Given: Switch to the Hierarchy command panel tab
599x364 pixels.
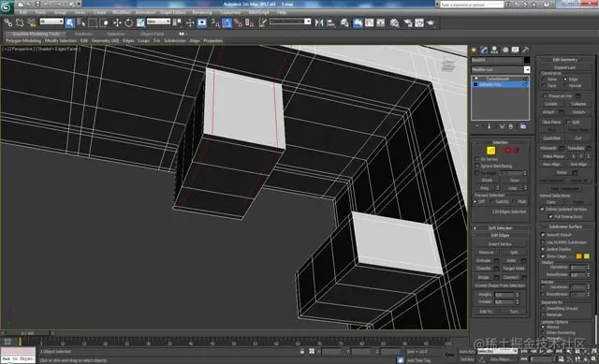Looking at the screenshot, I should [x=494, y=50].
